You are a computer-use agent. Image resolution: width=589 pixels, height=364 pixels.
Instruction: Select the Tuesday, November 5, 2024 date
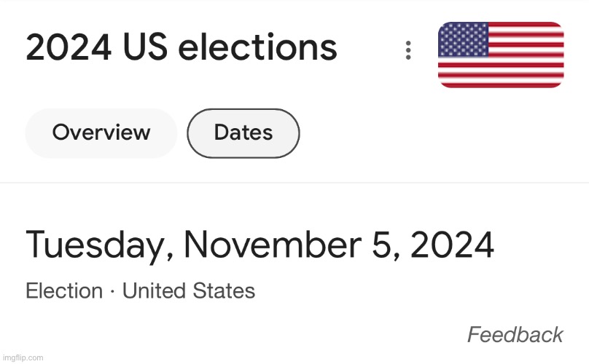click(260, 245)
